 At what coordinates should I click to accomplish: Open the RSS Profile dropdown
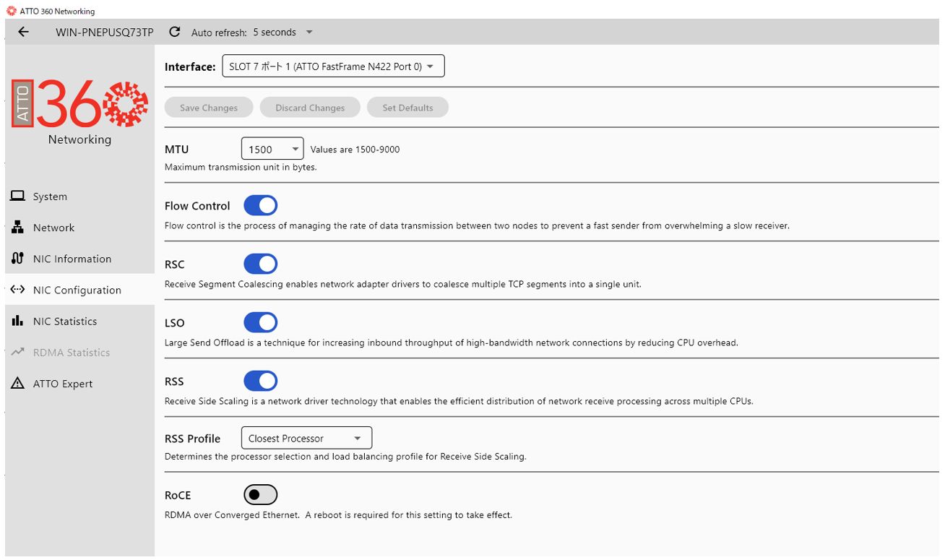(306, 438)
